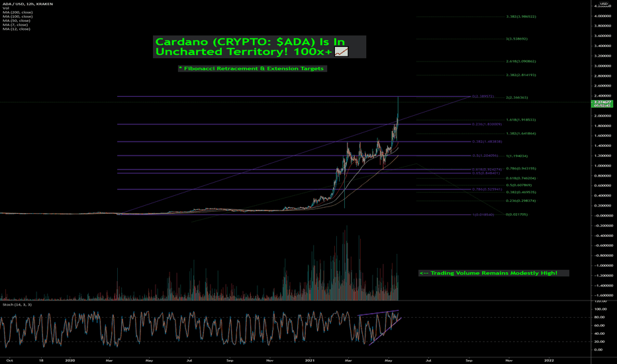Select the MA (200, close) indicator label

[18, 12]
